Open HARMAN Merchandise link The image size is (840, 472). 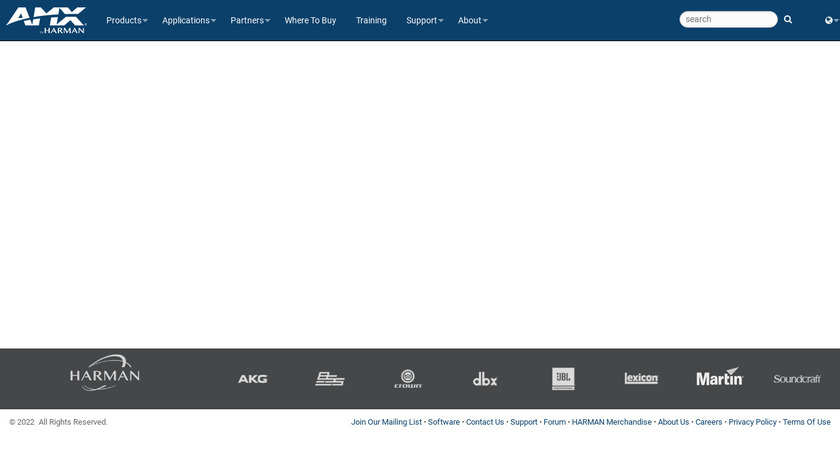(x=611, y=422)
